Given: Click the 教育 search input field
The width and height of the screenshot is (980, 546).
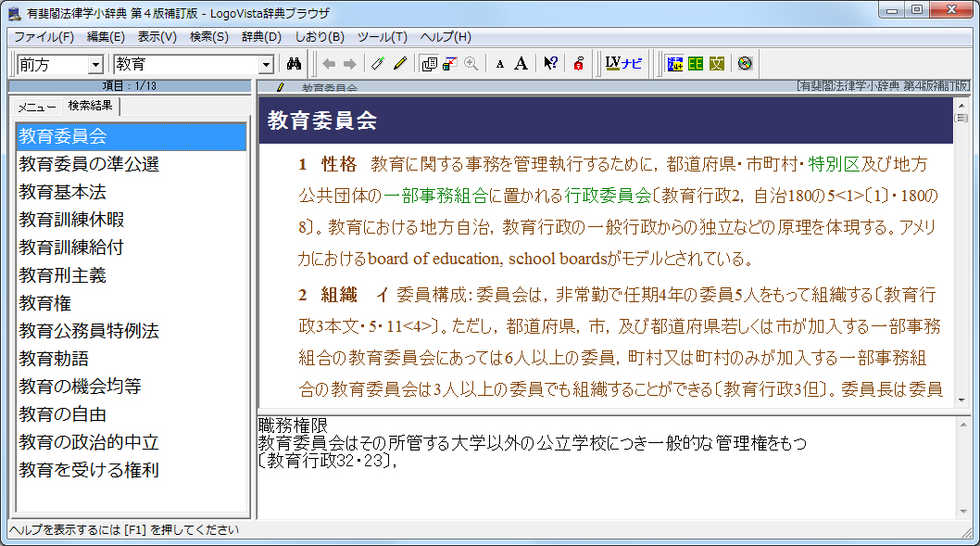Looking at the screenshot, I should [185, 64].
